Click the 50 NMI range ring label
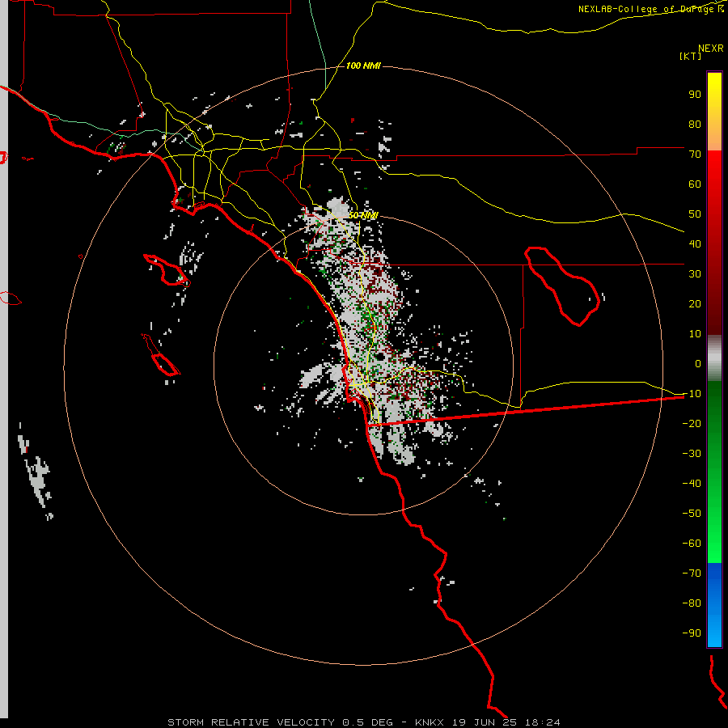This screenshot has width=728, height=728. [x=363, y=216]
